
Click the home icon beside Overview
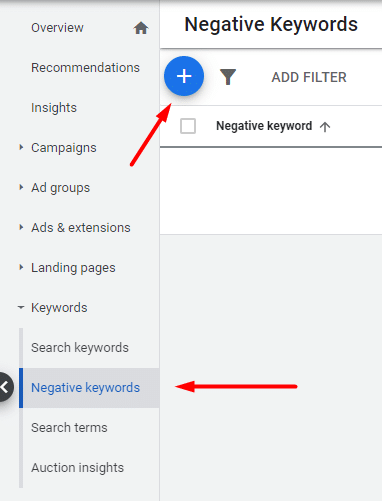point(141,28)
